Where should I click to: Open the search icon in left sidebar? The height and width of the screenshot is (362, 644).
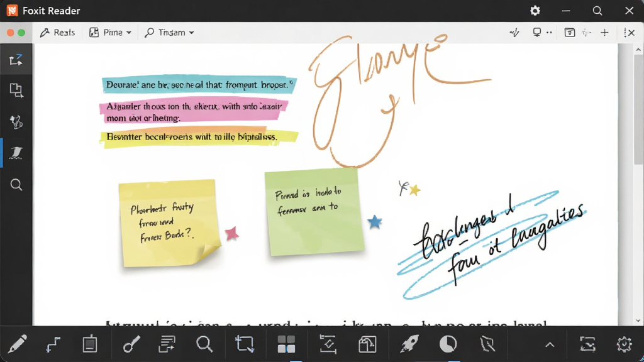tap(16, 185)
